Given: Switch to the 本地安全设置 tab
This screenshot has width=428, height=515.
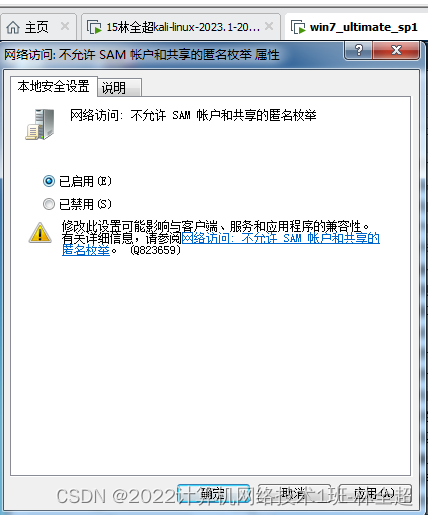Looking at the screenshot, I should pyautogui.click(x=54, y=86).
